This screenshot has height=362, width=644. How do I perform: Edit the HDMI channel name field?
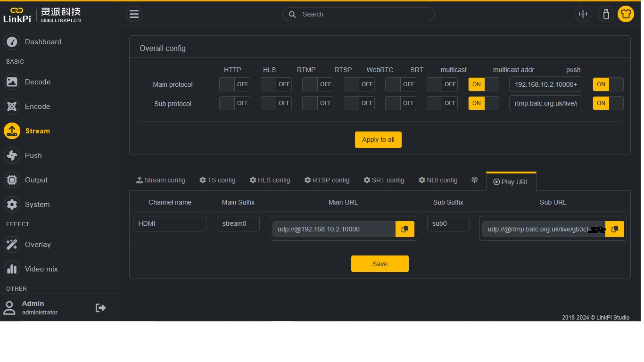pos(170,223)
